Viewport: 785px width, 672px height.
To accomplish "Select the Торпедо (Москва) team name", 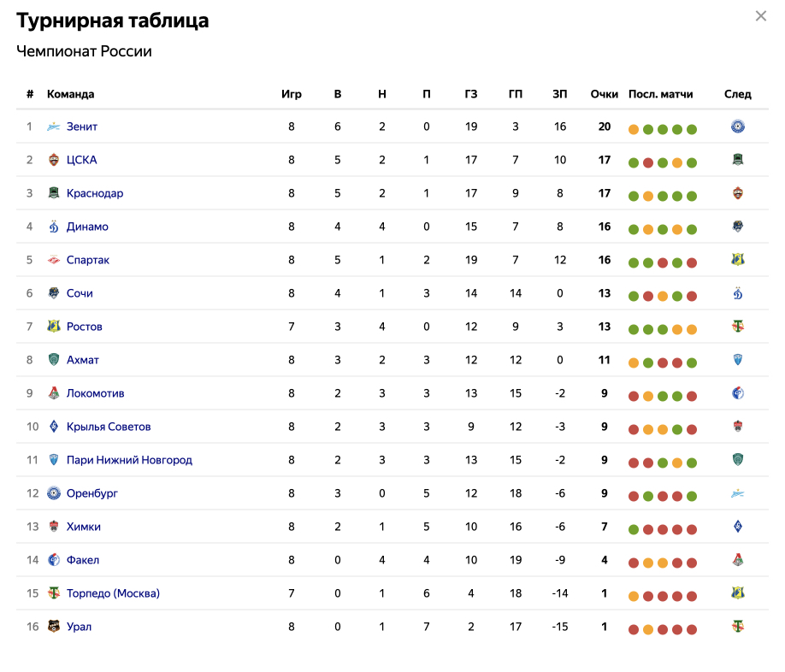I will [x=113, y=593].
